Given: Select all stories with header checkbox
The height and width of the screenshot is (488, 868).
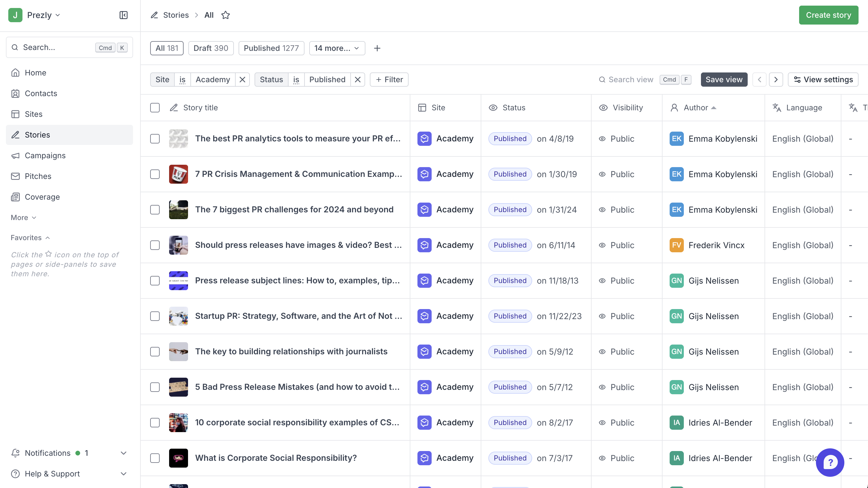Looking at the screenshot, I should click(x=155, y=108).
